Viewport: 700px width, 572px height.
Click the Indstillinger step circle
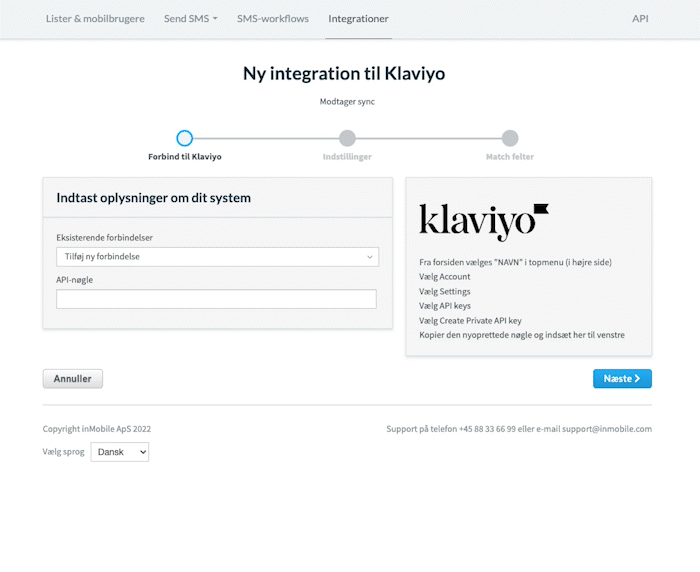347,138
